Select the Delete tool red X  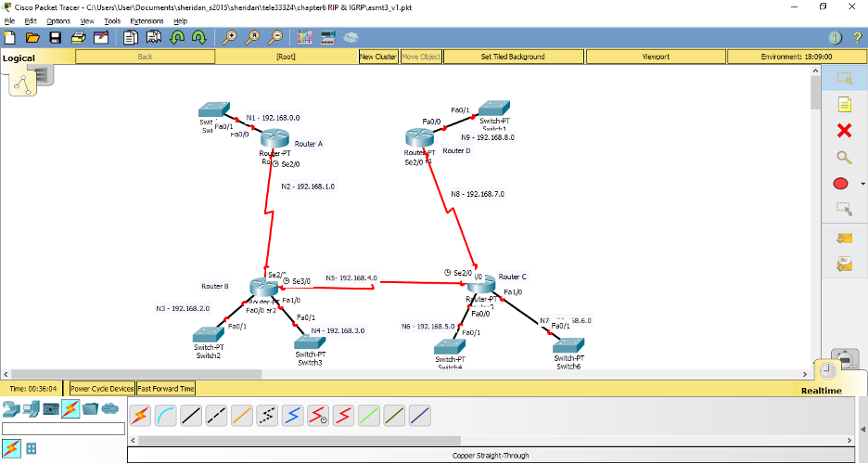[844, 131]
